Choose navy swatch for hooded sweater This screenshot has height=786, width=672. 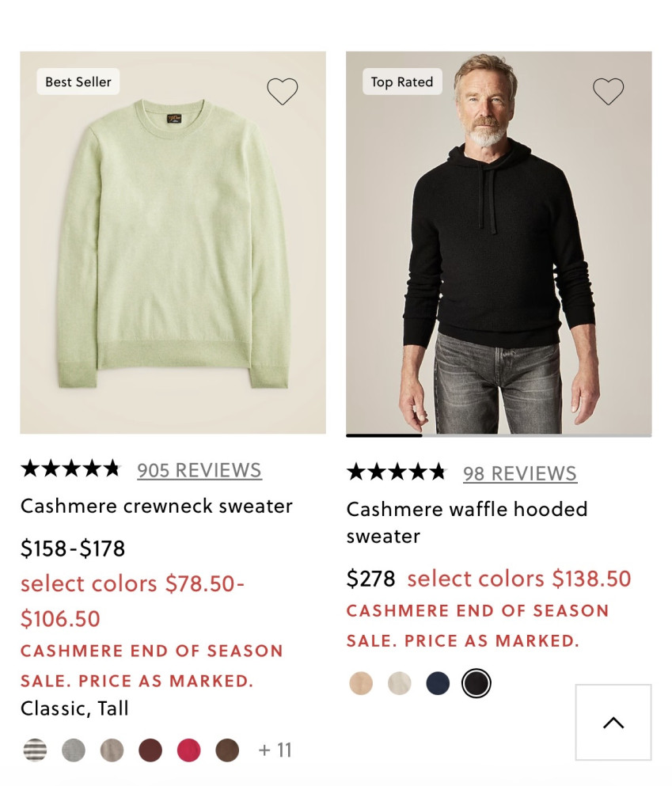[x=438, y=683]
